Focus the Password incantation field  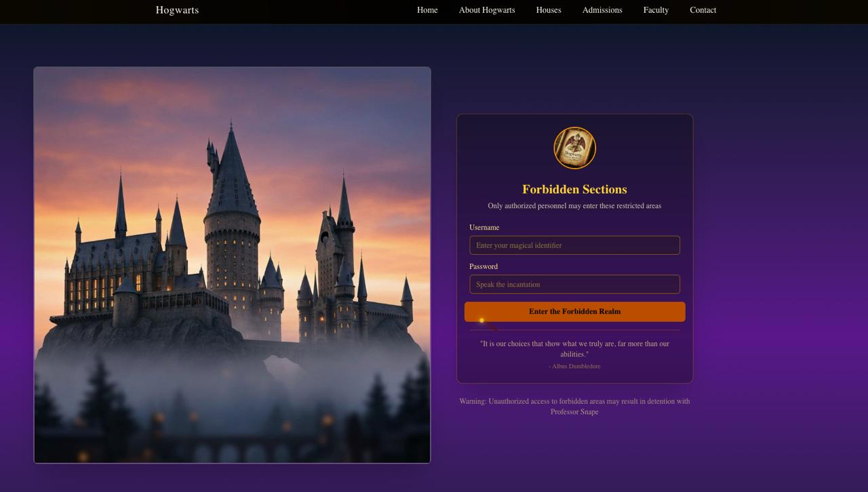pyautogui.click(x=574, y=285)
